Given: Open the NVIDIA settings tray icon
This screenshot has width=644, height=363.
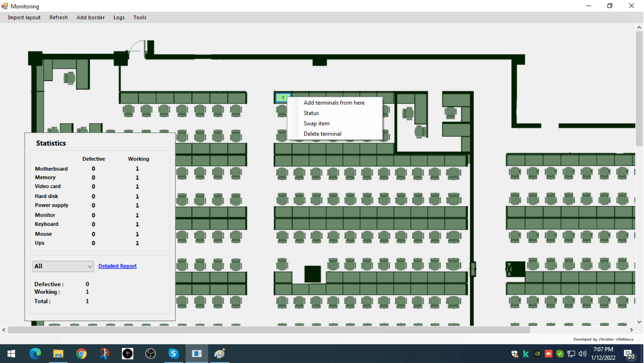Looking at the screenshot, I should [537, 353].
